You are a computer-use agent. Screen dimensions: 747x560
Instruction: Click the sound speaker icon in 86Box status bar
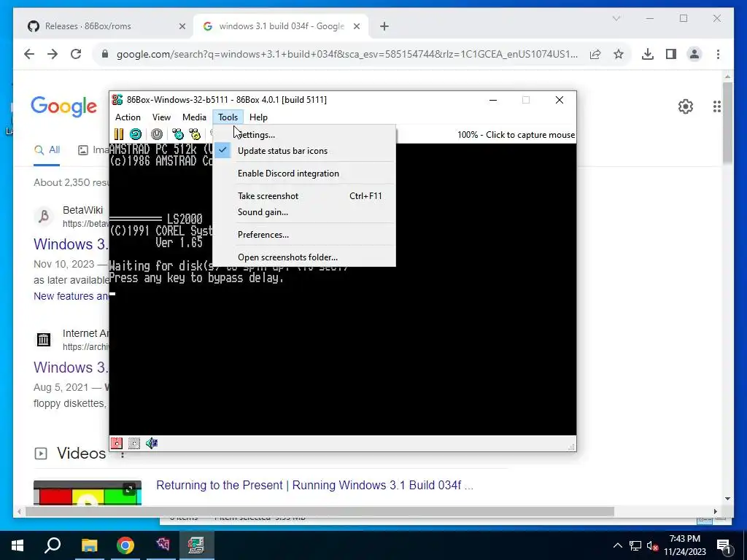(x=152, y=443)
